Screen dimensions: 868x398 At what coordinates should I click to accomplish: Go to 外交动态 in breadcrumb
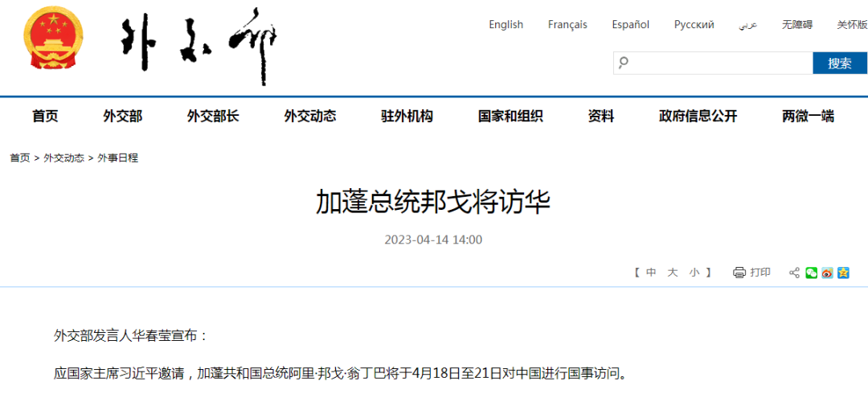pos(63,158)
